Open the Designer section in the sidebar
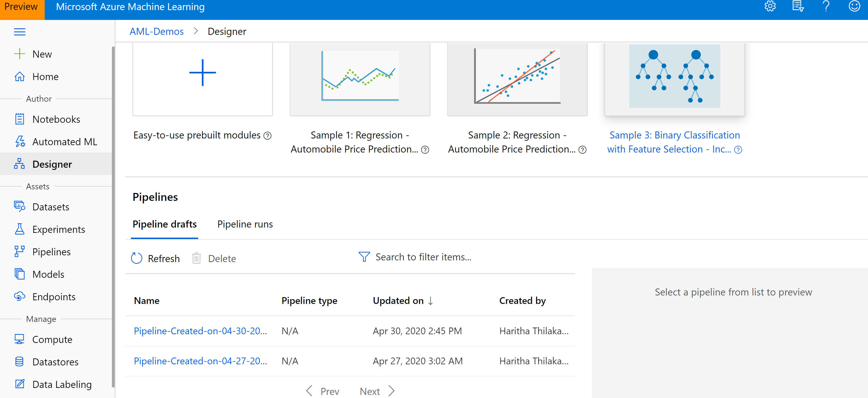 tap(52, 164)
